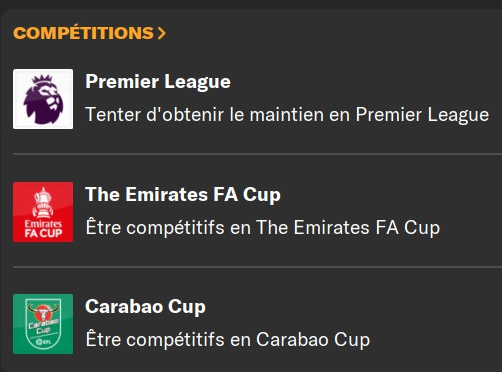Select the Premier League title text

click(158, 82)
